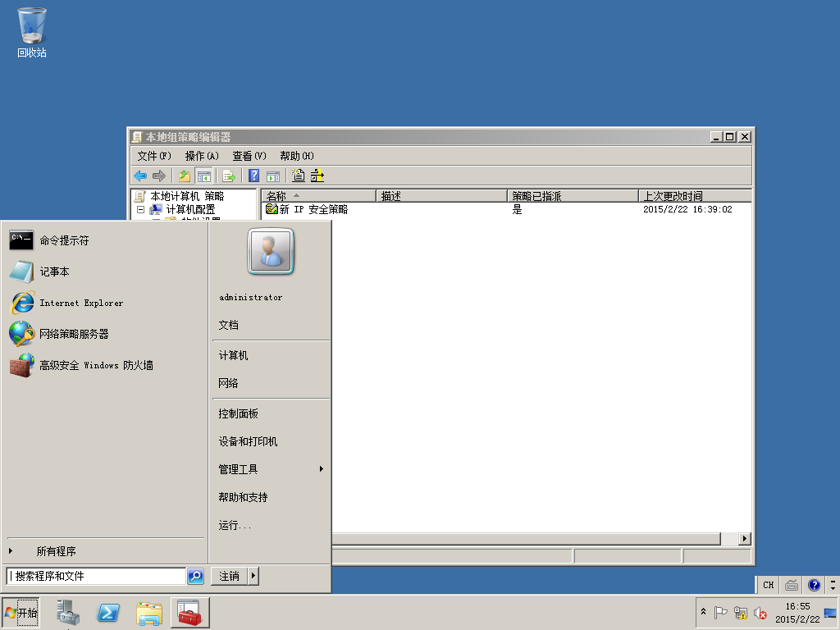This screenshot has height=630, width=840.
Task: Click the Back arrow in Group Policy toolbar
Action: [x=140, y=176]
